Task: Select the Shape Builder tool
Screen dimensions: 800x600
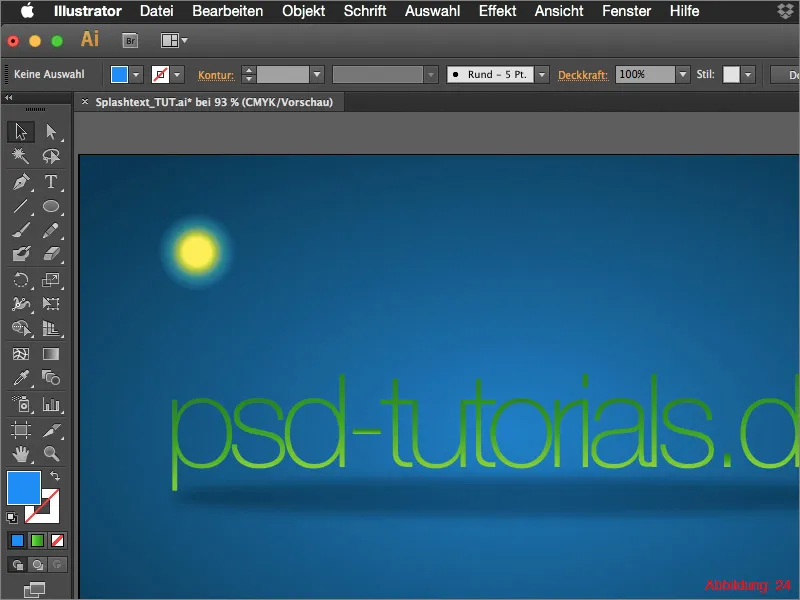Action: (21, 328)
